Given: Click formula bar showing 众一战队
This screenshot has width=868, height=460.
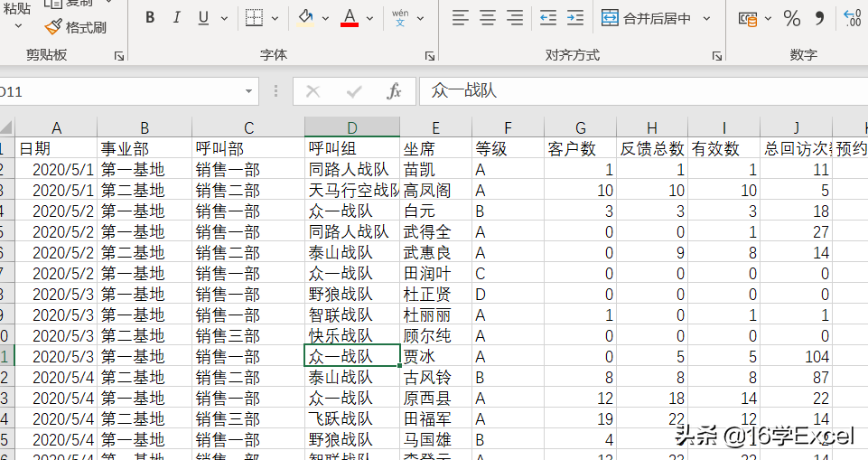Looking at the screenshot, I should [x=643, y=90].
